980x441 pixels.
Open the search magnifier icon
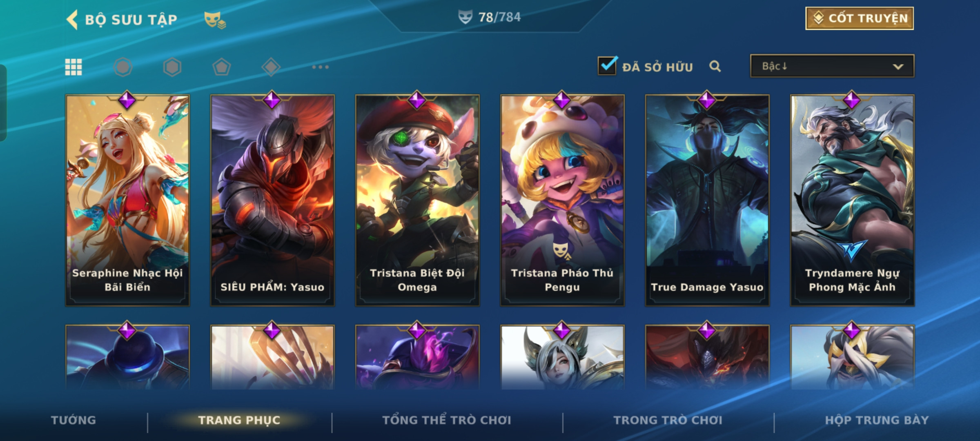tap(715, 66)
